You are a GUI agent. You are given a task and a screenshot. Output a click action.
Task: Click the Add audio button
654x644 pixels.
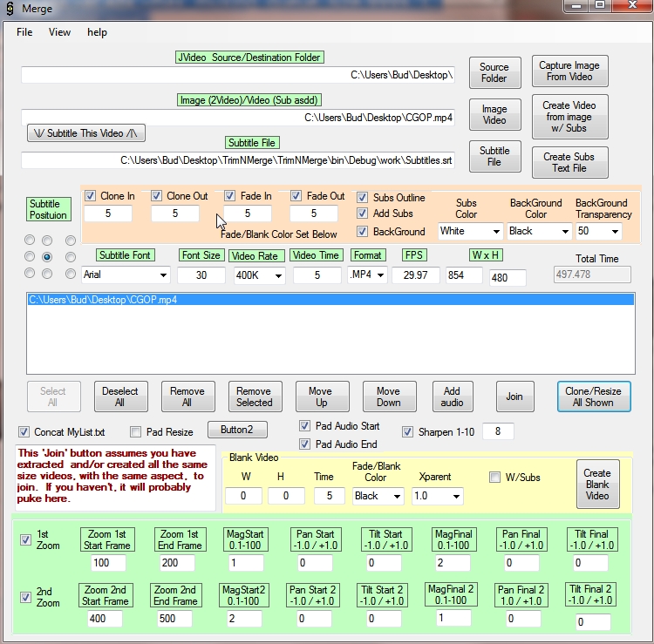click(x=453, y=397)
